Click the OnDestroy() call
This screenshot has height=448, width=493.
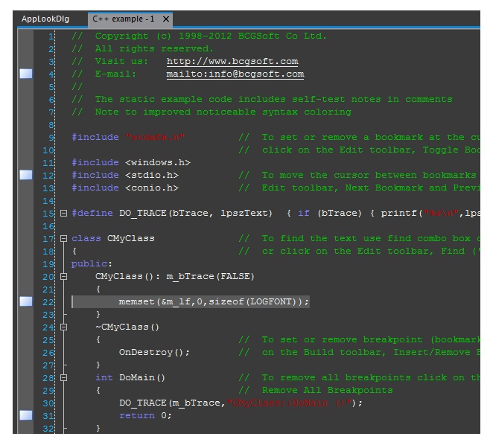(x=154, y=352)
